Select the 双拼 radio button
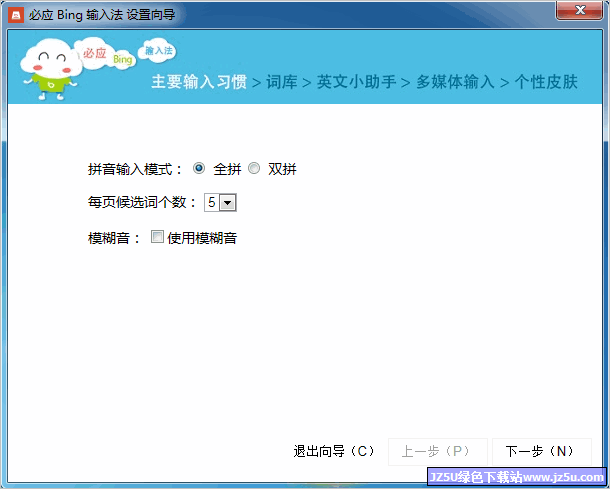Viewport: 610px width, 489px height. [254, 168]
